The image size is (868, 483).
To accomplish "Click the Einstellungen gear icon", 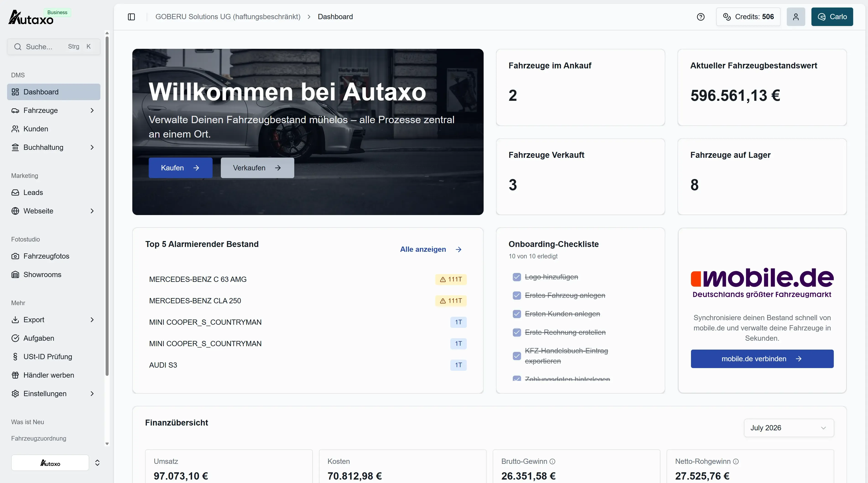I will click(x=15, y=394).
